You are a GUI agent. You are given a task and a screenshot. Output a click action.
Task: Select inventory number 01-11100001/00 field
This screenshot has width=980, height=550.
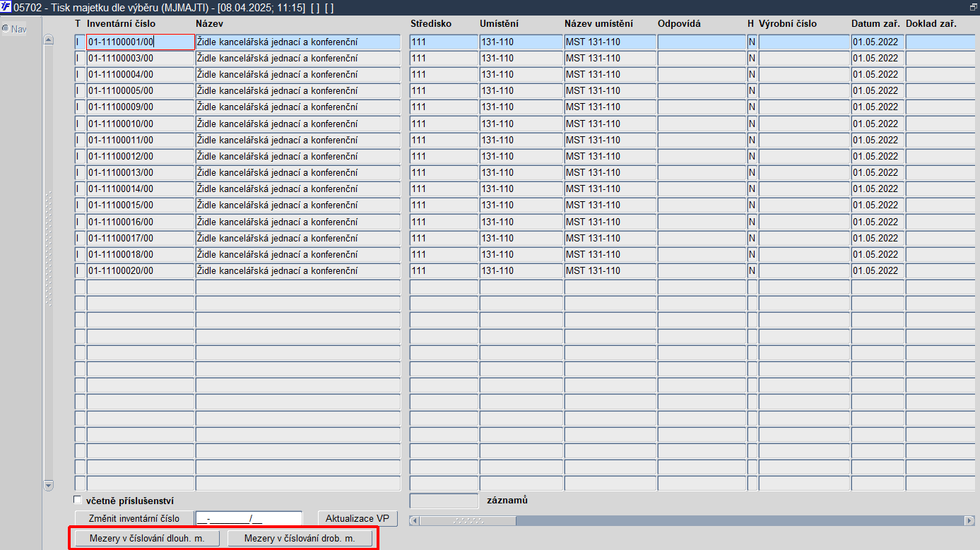pos(141,42)
